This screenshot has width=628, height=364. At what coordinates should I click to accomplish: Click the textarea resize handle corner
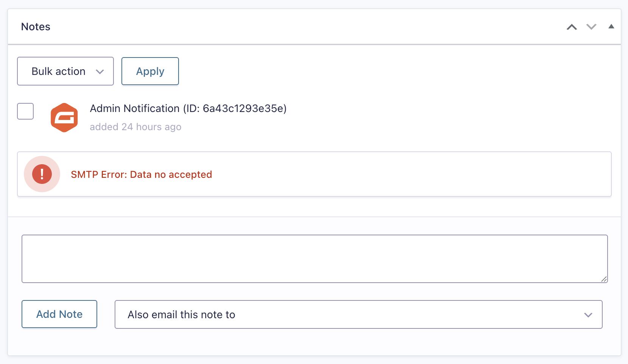[x=604, y=279]
